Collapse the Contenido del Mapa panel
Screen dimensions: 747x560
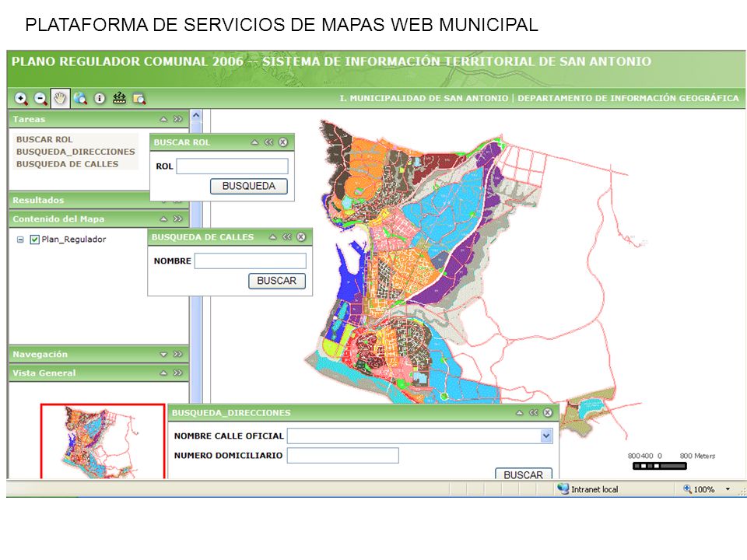pyautogui.click(x=163, y=219)
